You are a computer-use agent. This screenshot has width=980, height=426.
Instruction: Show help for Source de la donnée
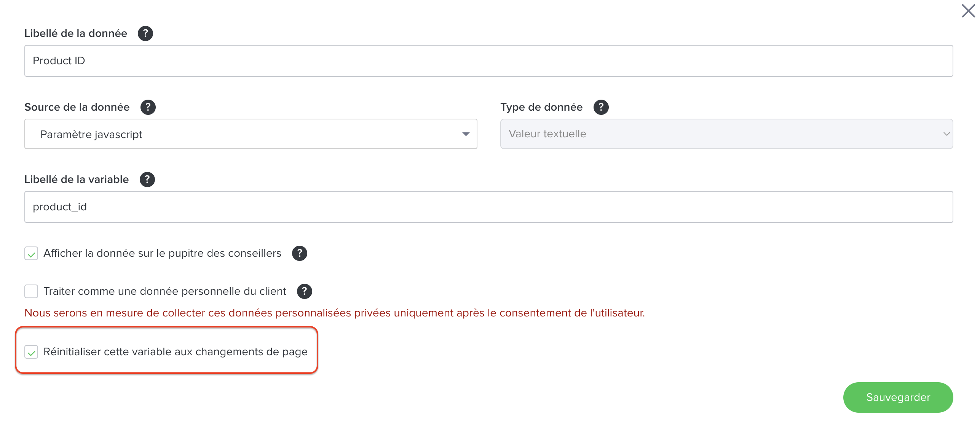148,107
